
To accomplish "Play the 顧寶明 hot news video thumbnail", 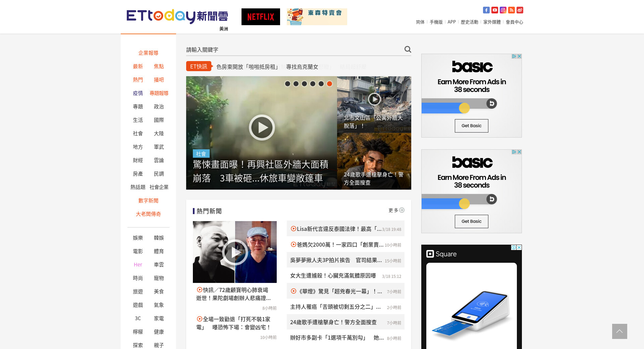I will pyautogui.click(x=235, y=252).
